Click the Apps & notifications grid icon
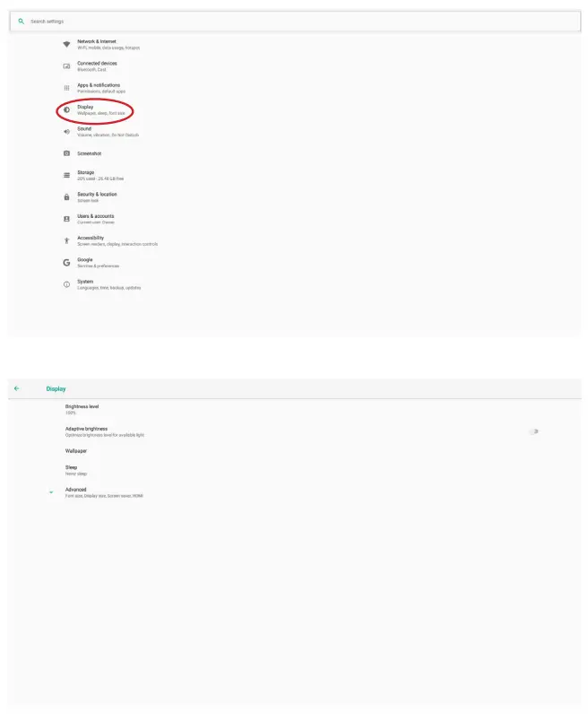Viewport: 588px width, 714px height. coord(66,88)
